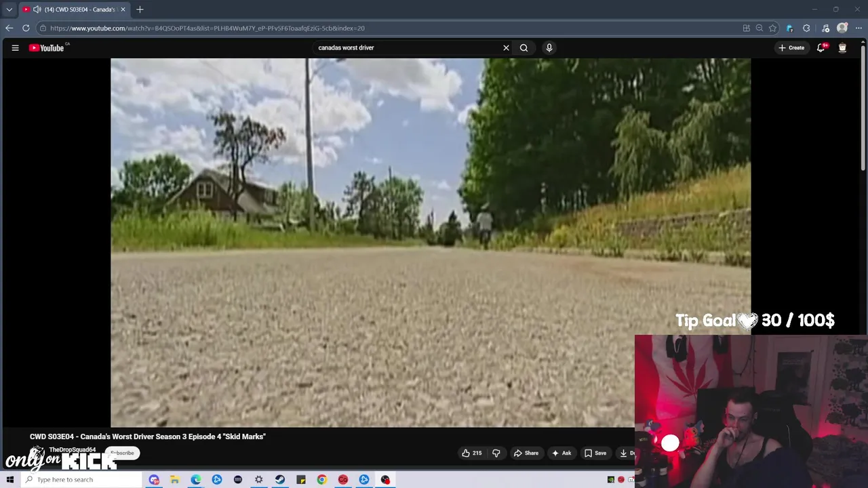Go to YouTube home via logo
868x488 pixels.
pos(47,47)
